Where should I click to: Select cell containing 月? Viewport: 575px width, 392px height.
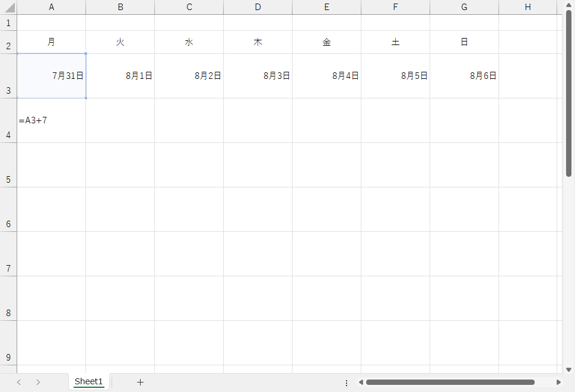pyautogui.click(x=52, y=42)
